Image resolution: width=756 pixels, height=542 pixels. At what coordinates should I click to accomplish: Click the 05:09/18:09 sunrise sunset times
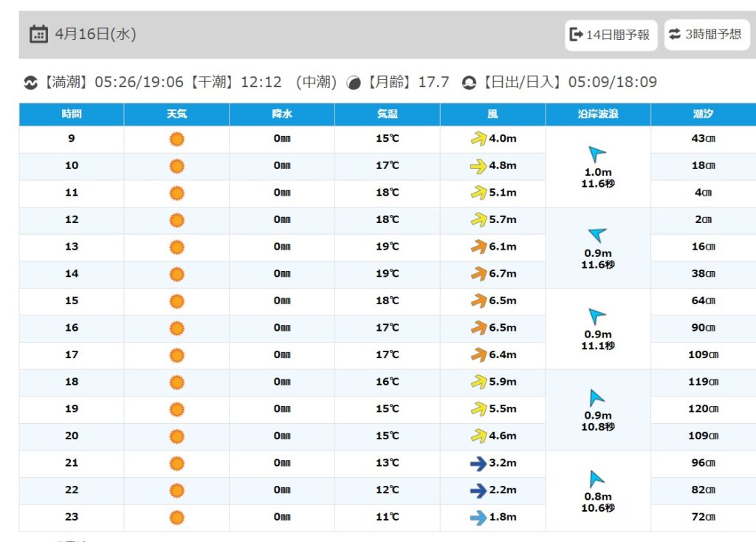(612, 83)
